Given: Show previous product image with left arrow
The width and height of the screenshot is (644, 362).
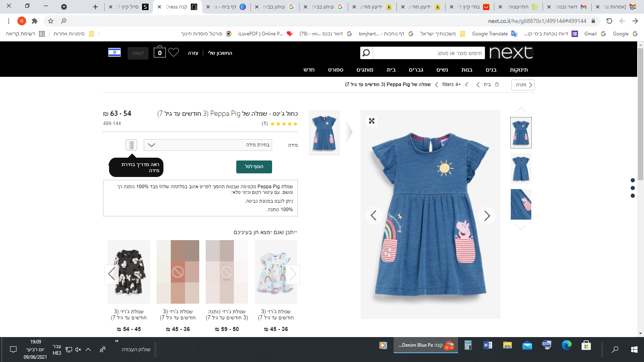Looking at the screenshot, I should click(374, 216).
